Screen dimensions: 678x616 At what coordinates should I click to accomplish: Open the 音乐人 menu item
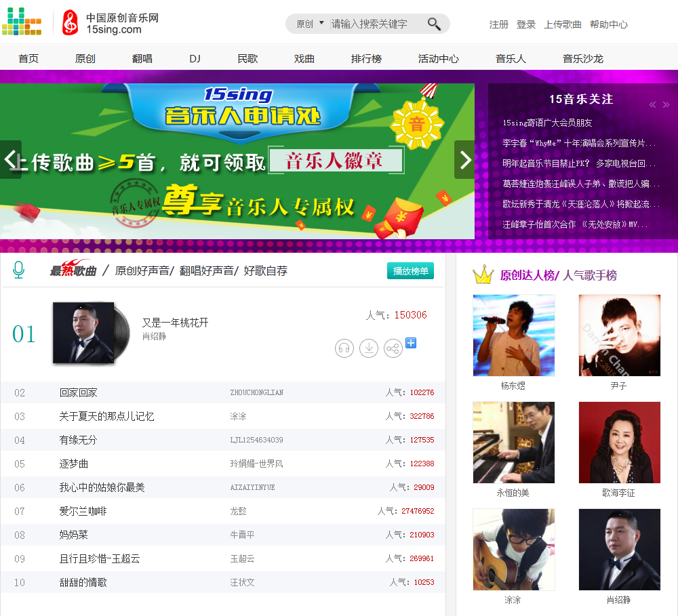(x=511, y=58)
